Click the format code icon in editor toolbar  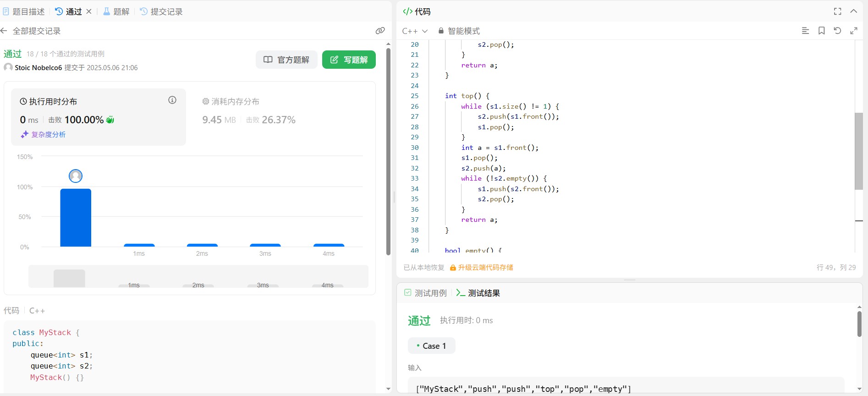pyautogui.click(x=805, y=31)
